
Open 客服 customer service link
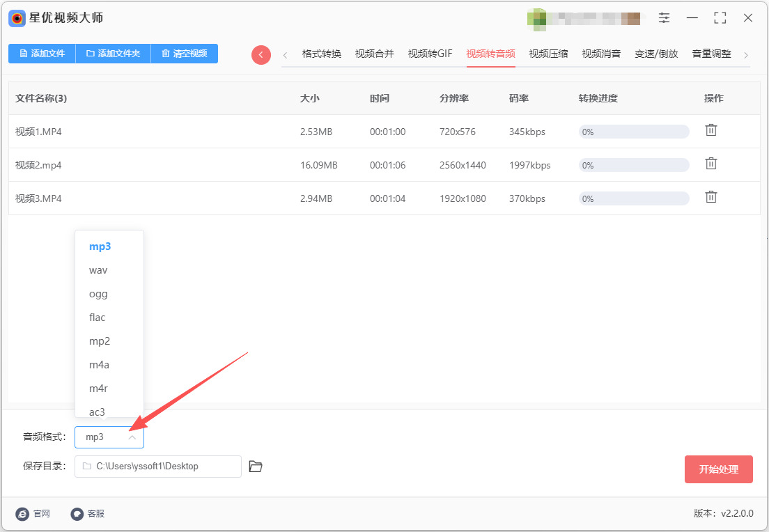[88, 513]
